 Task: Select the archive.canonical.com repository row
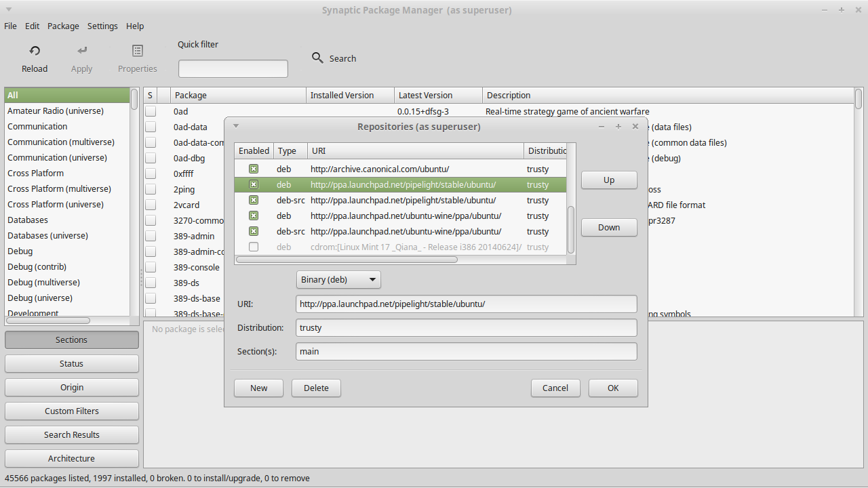[401, 169]
